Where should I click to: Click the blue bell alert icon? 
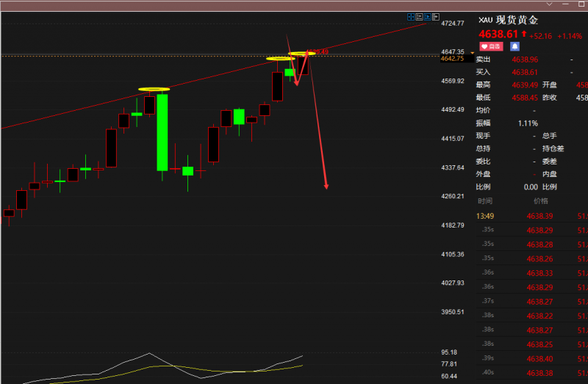(514, 46)
